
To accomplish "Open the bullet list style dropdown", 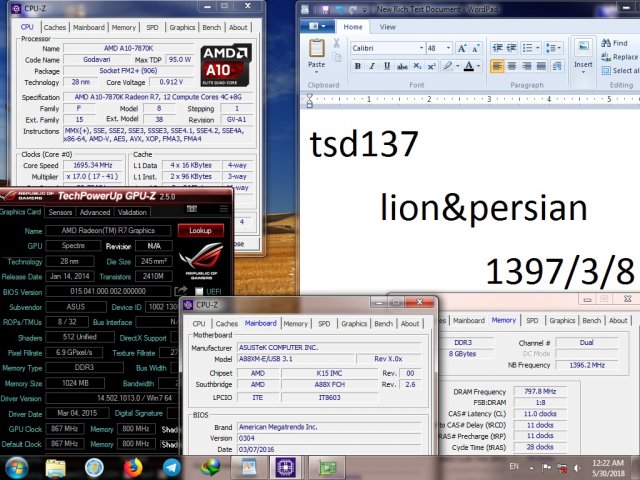I will point(538,48).
